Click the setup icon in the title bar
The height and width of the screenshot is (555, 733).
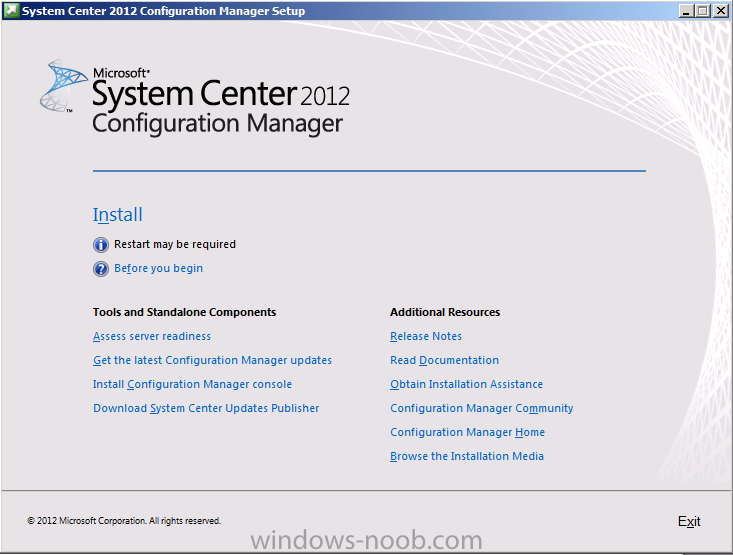pos(11,10)
